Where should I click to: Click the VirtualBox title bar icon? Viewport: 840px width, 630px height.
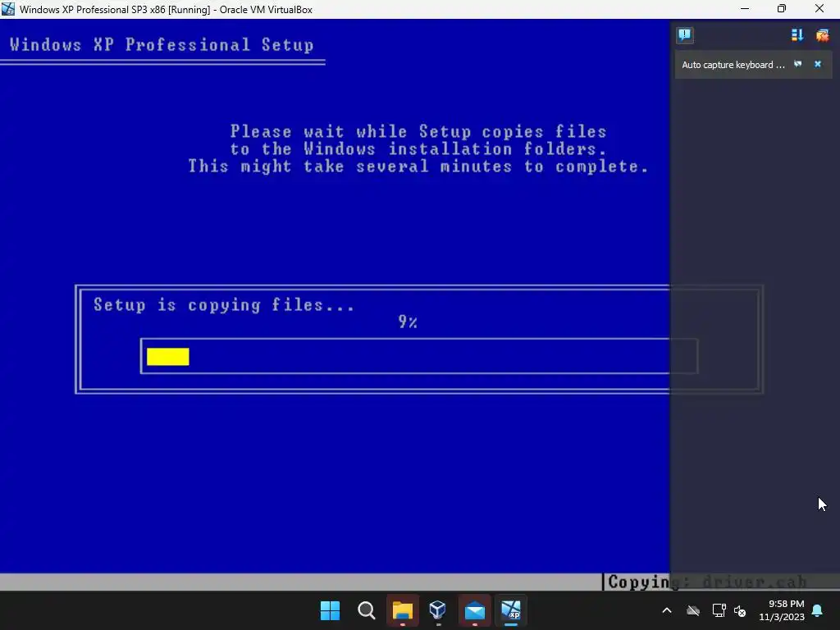click(8, 9)
